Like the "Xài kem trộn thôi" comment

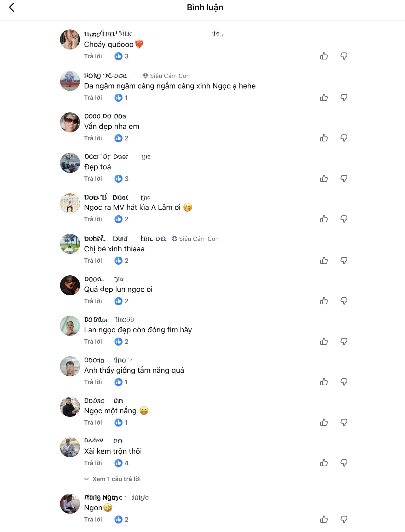tap(324, 463)
